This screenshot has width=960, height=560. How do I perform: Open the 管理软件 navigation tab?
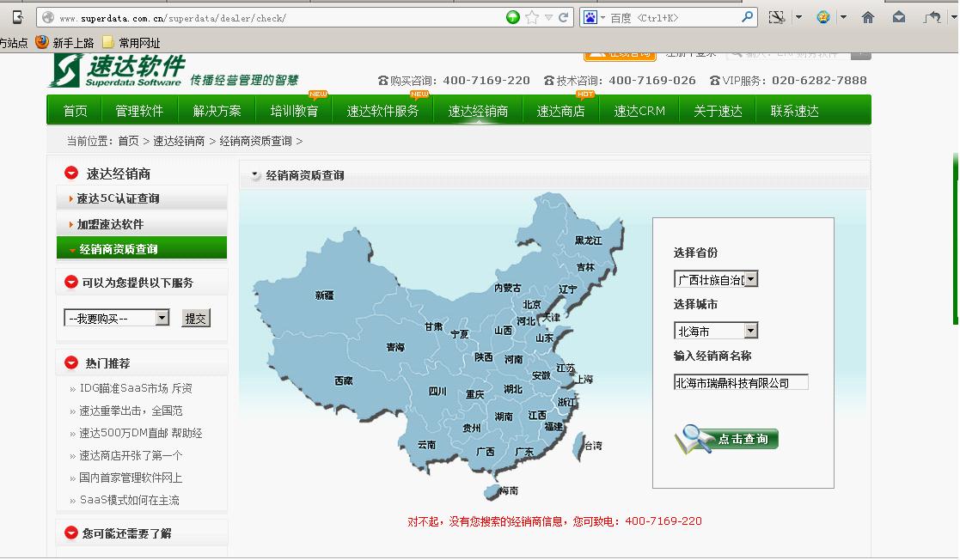[x=139, y=111]
